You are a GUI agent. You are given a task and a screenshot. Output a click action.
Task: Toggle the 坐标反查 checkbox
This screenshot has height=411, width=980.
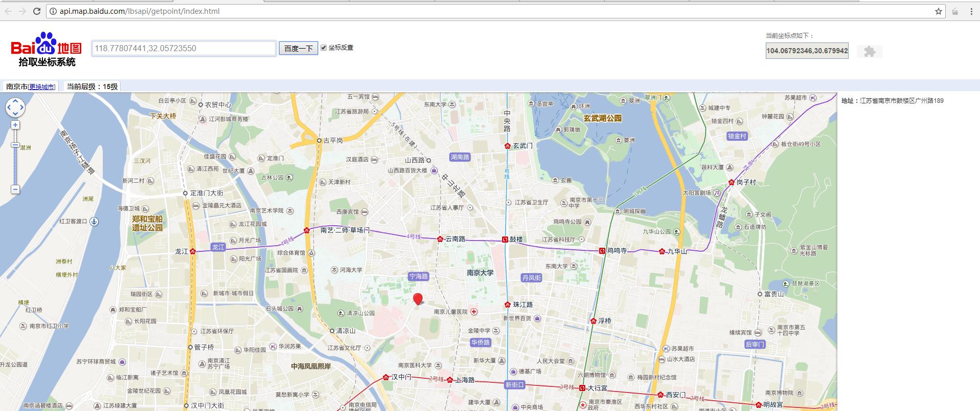pyautogui.click(x=324, y=48)
